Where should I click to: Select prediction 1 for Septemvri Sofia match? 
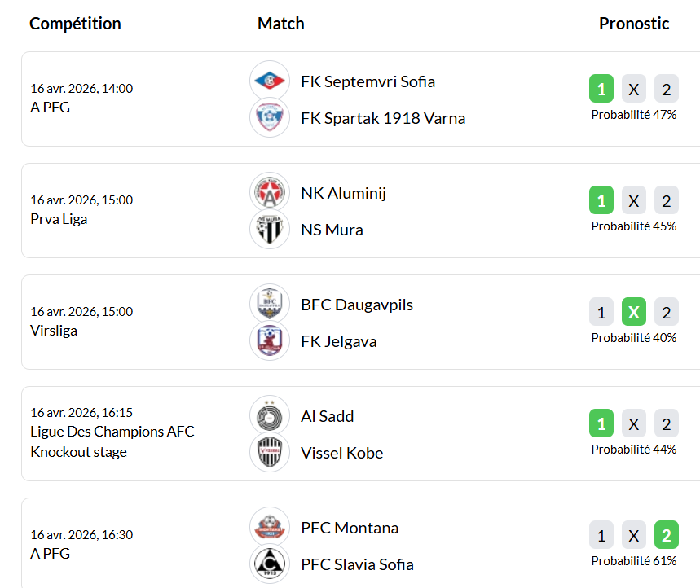click(601, 89)
